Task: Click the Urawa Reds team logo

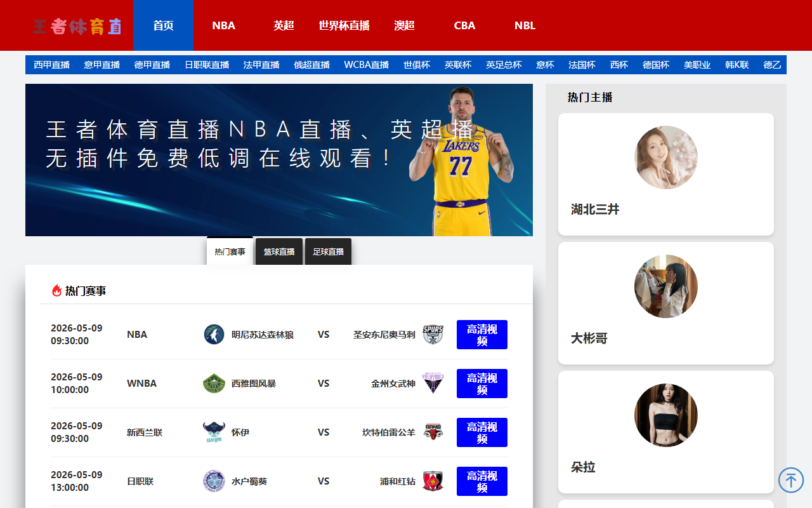Action: click(433, 481)
